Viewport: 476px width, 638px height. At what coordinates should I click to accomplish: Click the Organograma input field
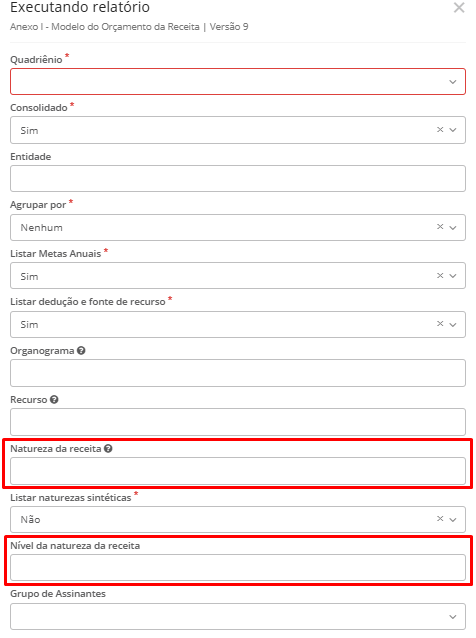tap(238, 373)
